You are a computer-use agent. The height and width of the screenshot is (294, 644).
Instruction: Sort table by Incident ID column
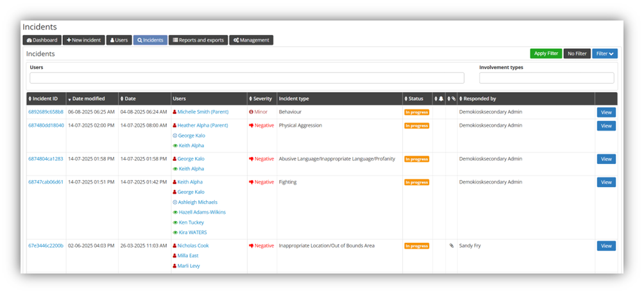[46, 99]
